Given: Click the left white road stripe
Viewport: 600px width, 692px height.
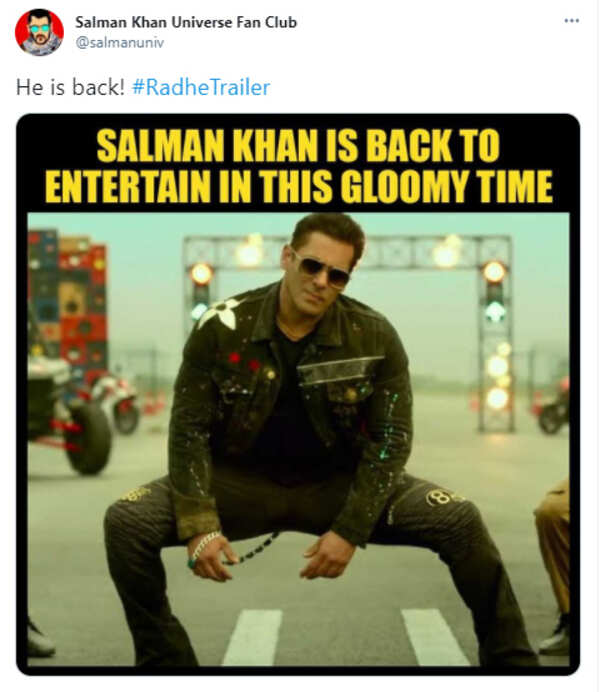Looking at the screenshot, I should (x=252, y=636).
